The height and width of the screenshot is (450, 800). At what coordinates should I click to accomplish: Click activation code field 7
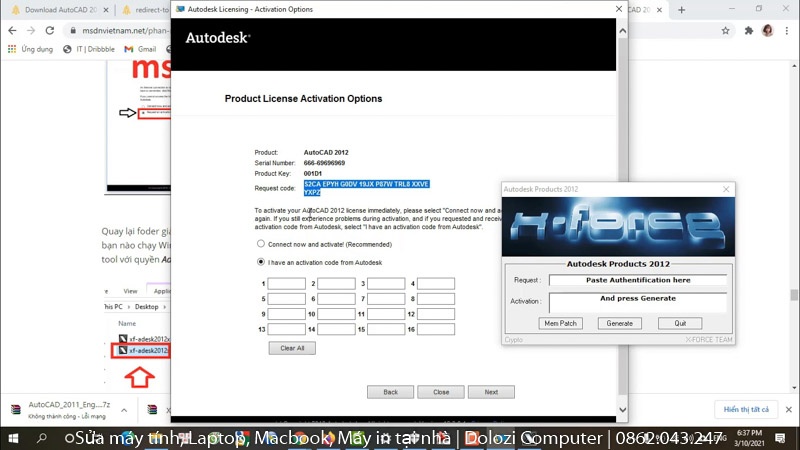386,299
